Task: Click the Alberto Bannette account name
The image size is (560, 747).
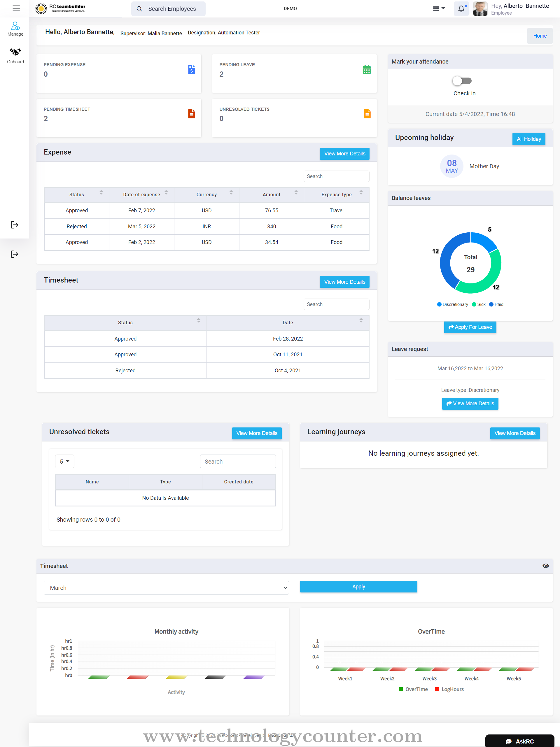Action: tap(526, 6)
